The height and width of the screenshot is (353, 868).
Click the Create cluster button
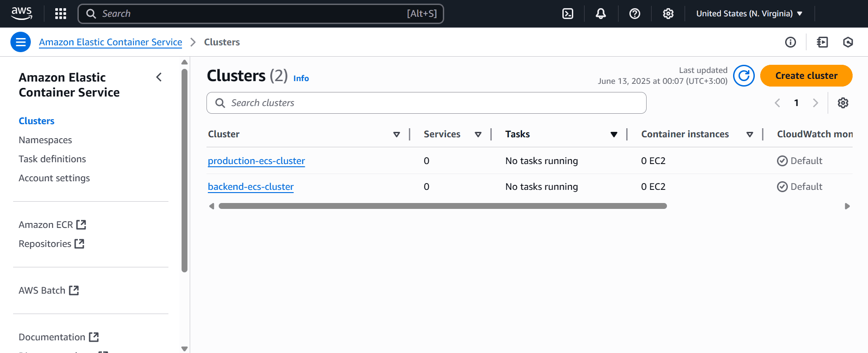[x=806, y=76]
